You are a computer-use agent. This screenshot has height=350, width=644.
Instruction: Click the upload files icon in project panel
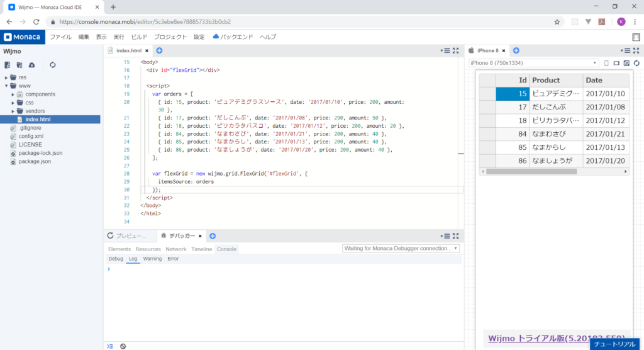click(x=31, y=65)
